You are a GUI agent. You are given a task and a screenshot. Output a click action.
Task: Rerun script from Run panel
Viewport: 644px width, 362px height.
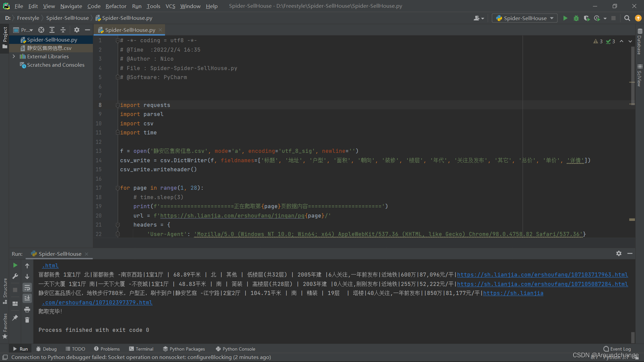[x=15, y=265]
